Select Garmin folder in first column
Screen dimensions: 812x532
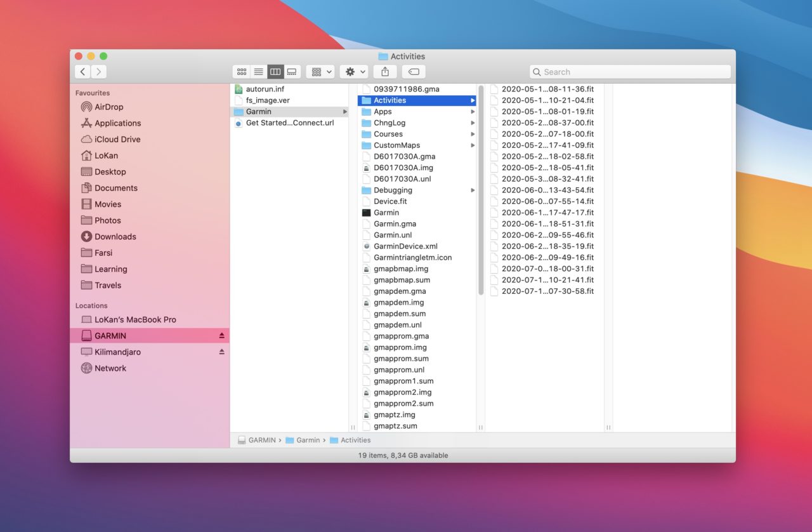click(x=290, y=112)
